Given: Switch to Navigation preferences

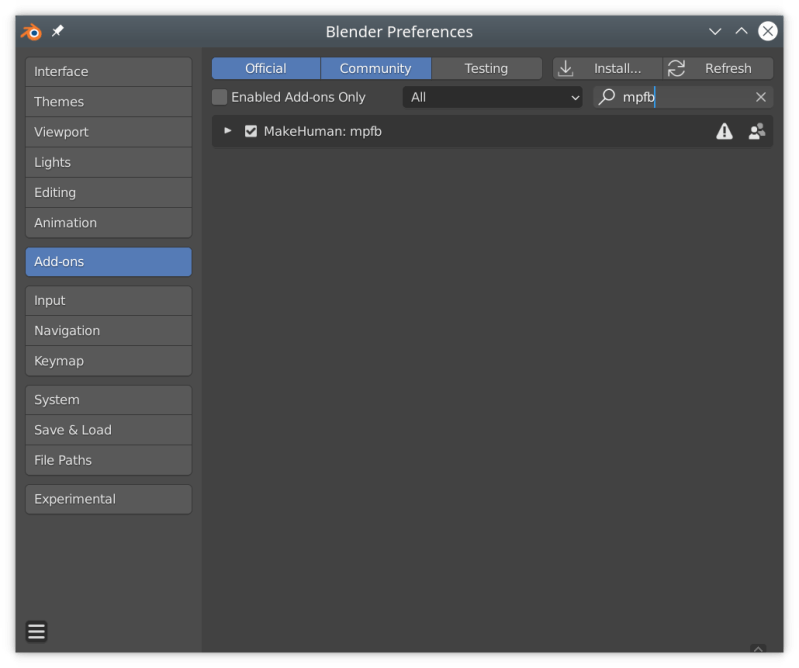Looking at the screenshot, I should coord(109,330).
